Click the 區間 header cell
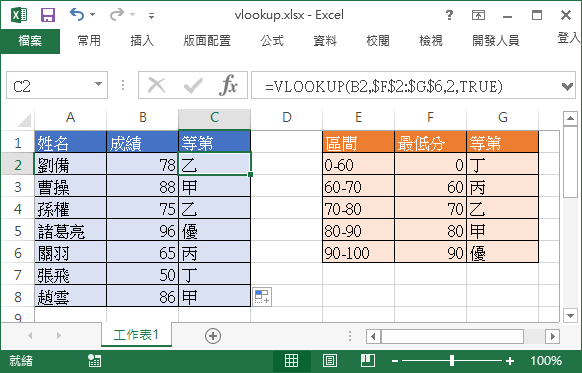 click(358, 142)
